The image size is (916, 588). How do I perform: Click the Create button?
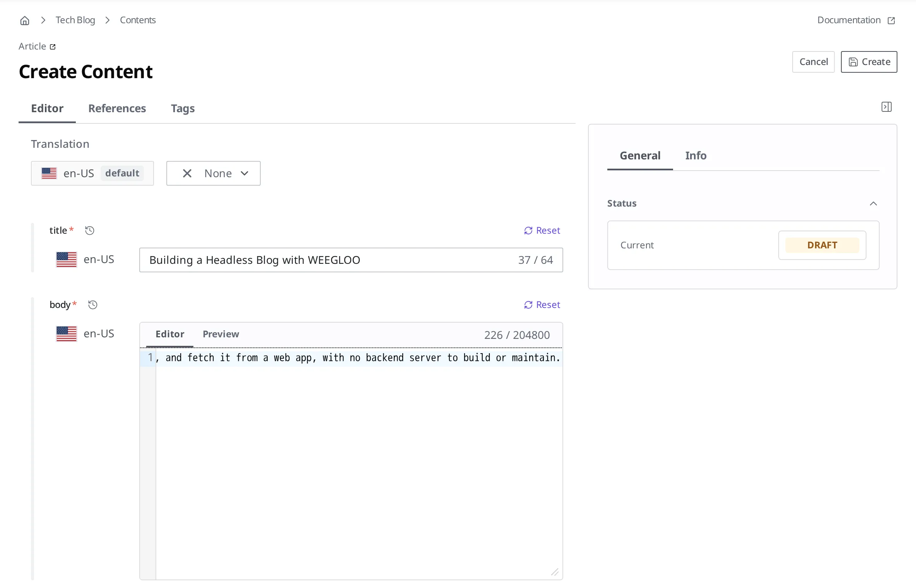(x=869, y=62)
